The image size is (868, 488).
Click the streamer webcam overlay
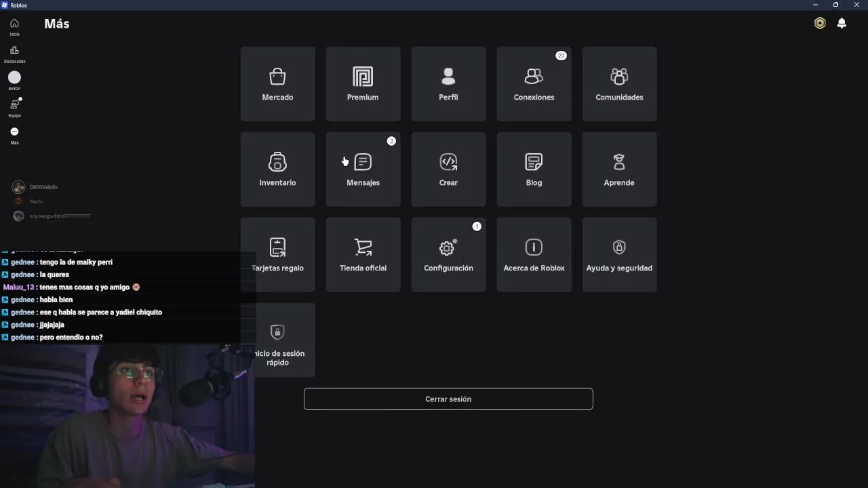tap(127, 416)
